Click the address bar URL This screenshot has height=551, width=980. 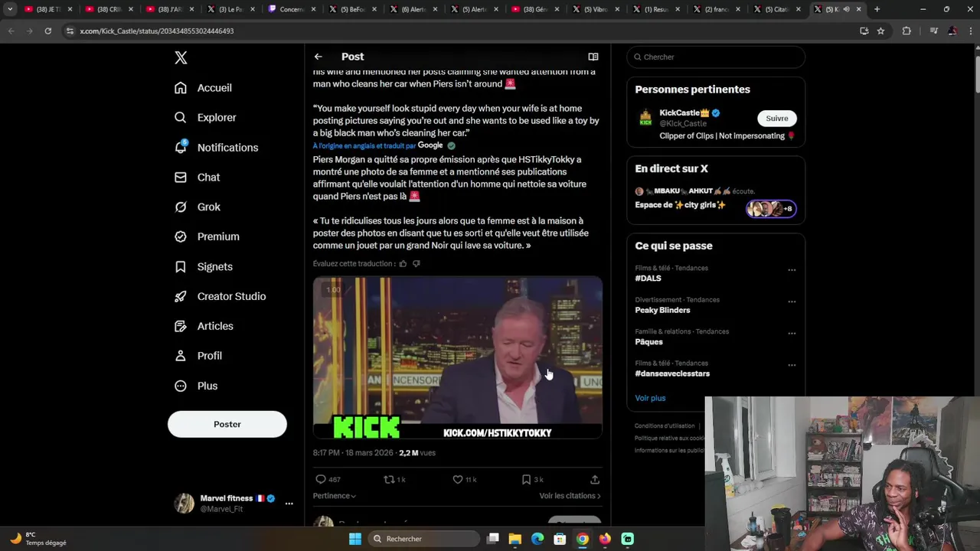pyautogui.click(x=157, y=31)
